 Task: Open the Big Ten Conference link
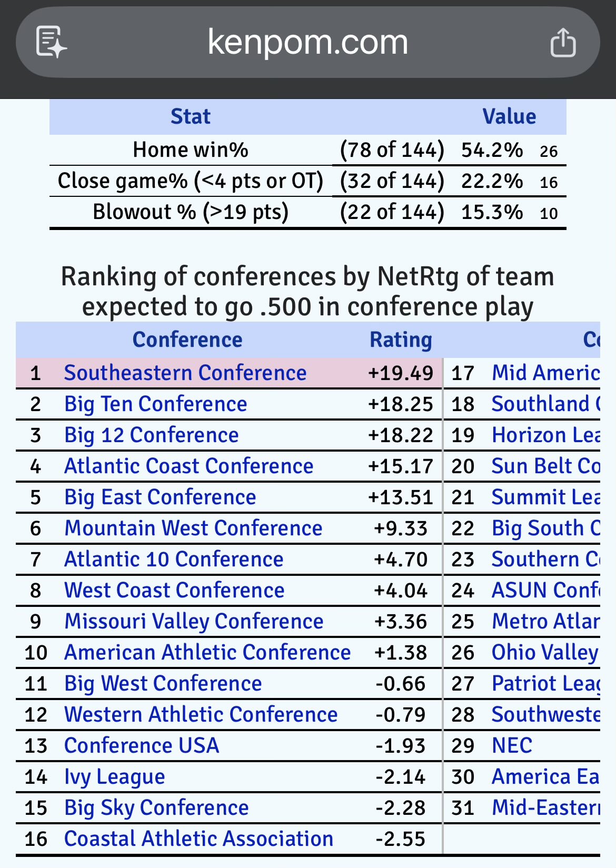coord(155,404)
